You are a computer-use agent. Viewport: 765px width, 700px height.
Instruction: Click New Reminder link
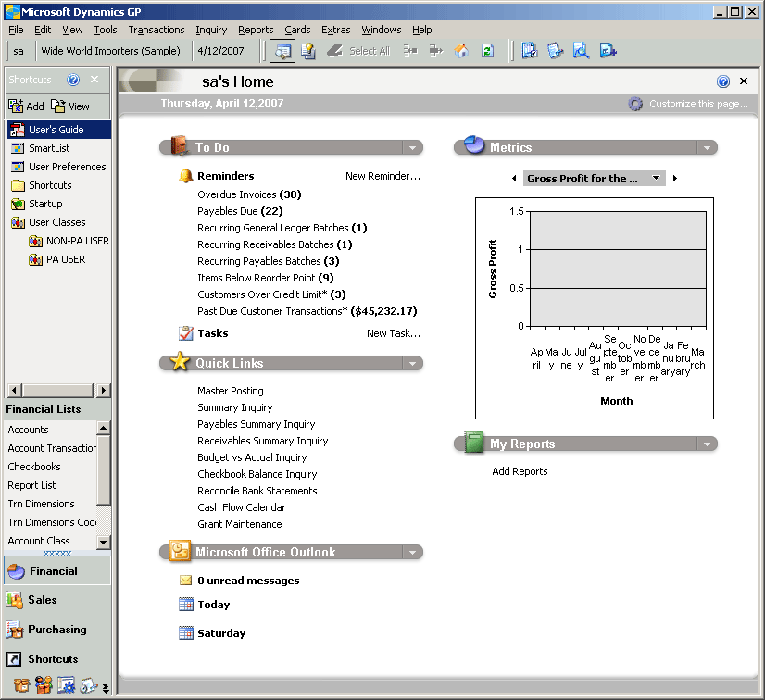click(x=382, y=176)
